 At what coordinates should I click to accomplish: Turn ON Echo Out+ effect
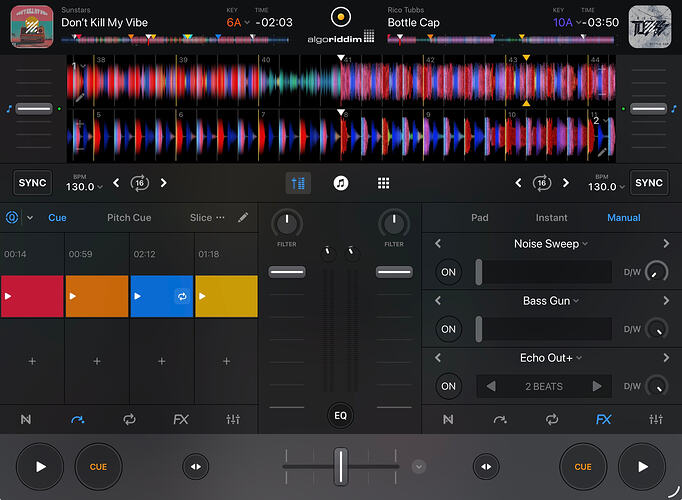448,386
